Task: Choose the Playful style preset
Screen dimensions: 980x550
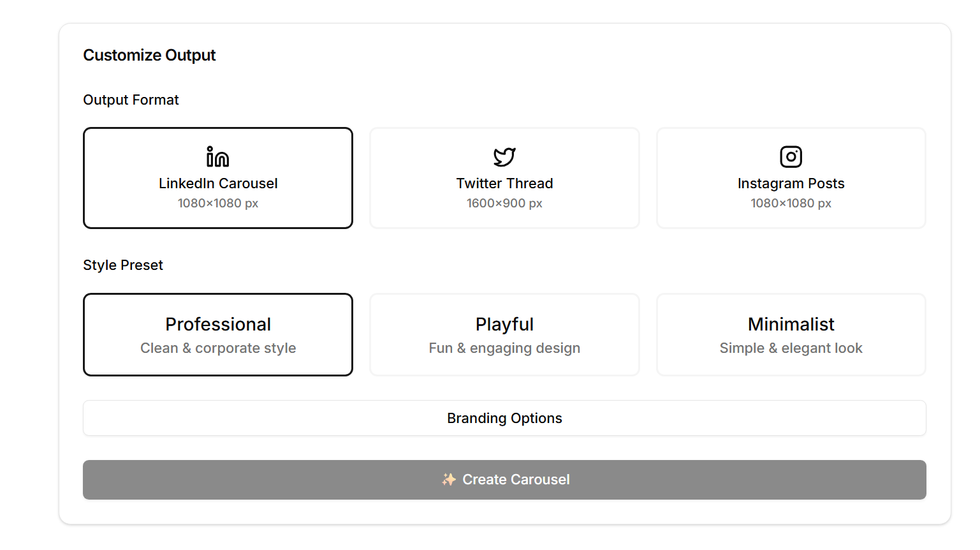Action: (x=504, y=334)
